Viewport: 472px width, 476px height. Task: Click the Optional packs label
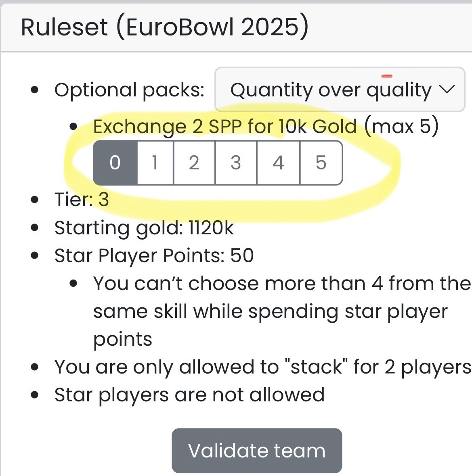click(x=129, y=90)
